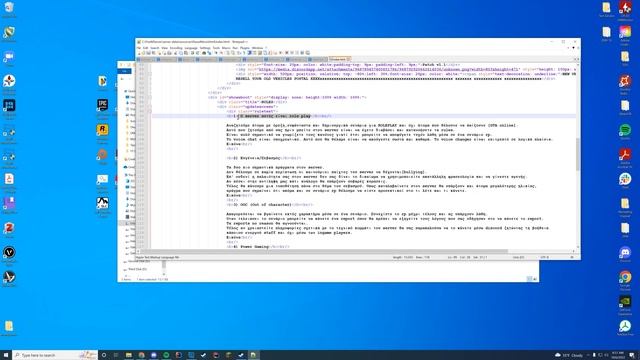Select the Spotify desktop shortcut

point(625,132)
